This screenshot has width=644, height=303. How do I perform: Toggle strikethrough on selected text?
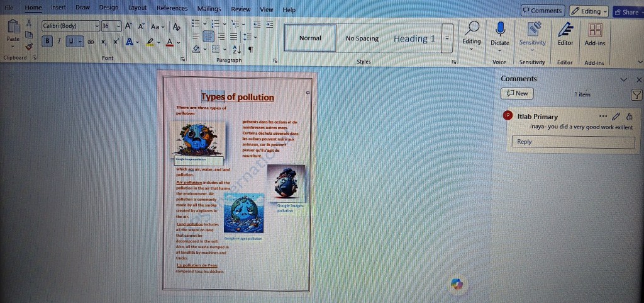click(x=90, y=42)
